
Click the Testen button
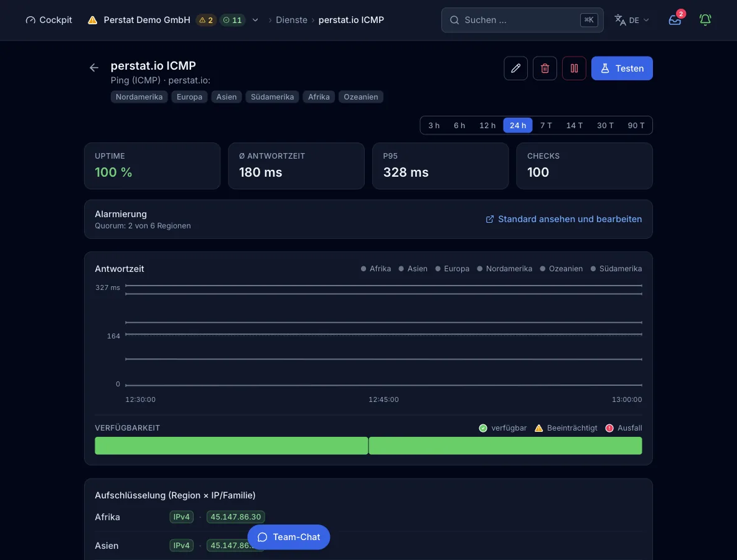point(621,68)
